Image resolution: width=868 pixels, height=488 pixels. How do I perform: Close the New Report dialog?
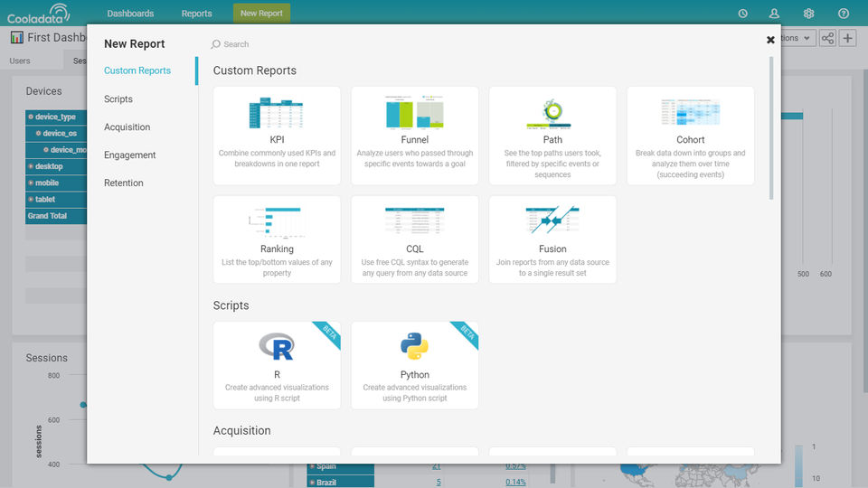pos(770,40)
